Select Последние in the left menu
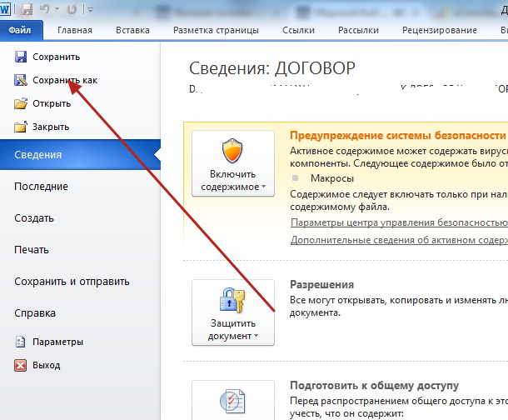The height and width of the screenshot is (420, 508). click(41, 187)
